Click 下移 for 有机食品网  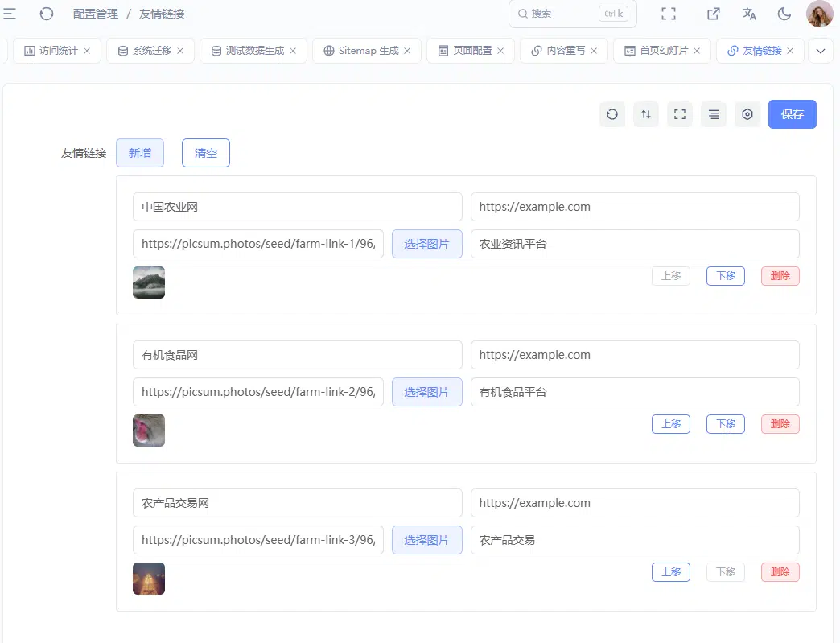tap(726, 424)
